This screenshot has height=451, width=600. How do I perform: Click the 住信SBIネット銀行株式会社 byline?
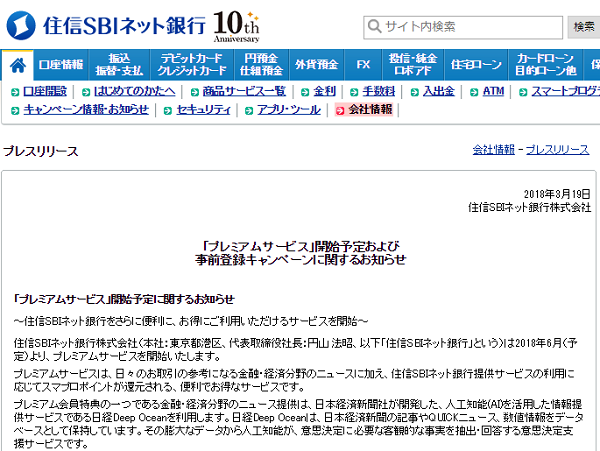(530, 208)
